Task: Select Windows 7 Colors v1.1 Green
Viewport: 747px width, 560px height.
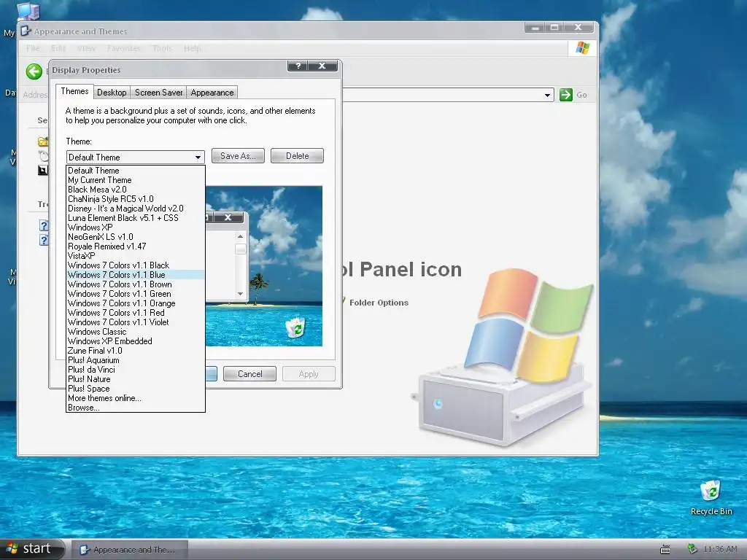Action: (x=135, y=294)
